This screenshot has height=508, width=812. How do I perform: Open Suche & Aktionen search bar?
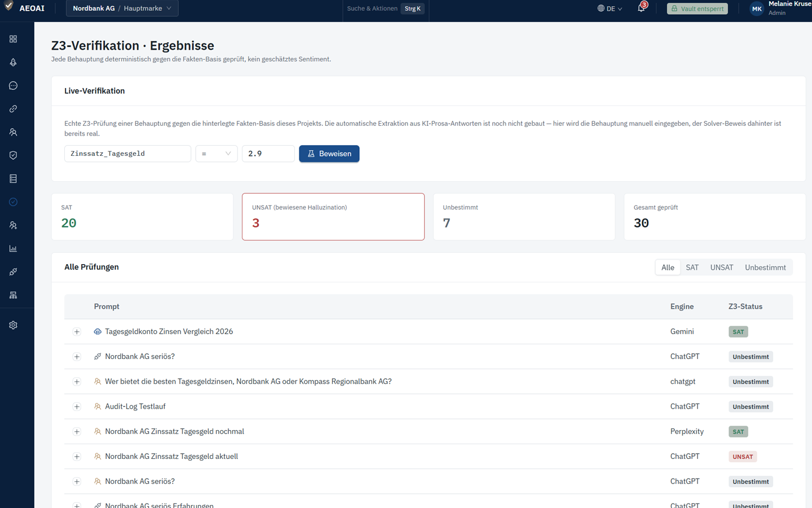point(386,8)
